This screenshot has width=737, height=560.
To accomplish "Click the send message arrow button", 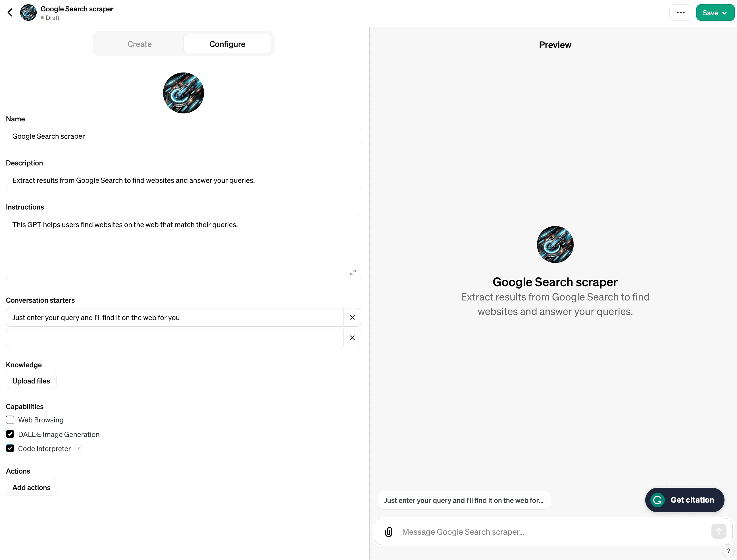I will pyautogui.click(x=719, y=531).
